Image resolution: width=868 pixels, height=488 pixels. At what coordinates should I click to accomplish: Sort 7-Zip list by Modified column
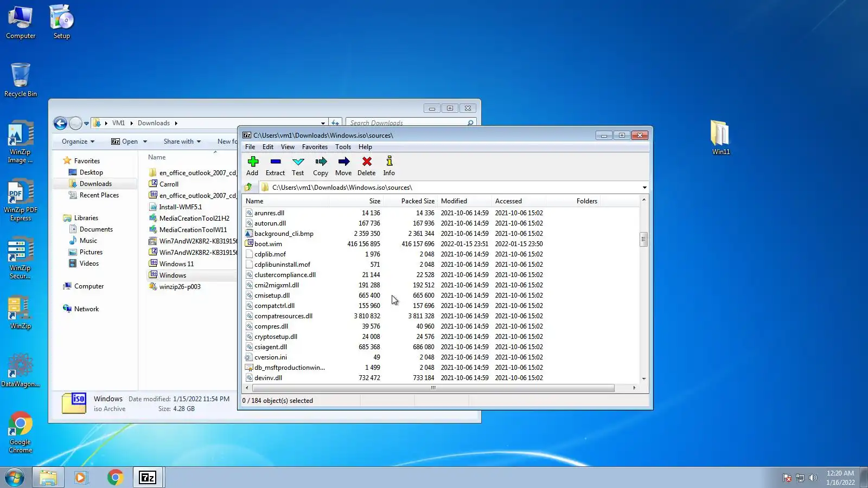465,201
